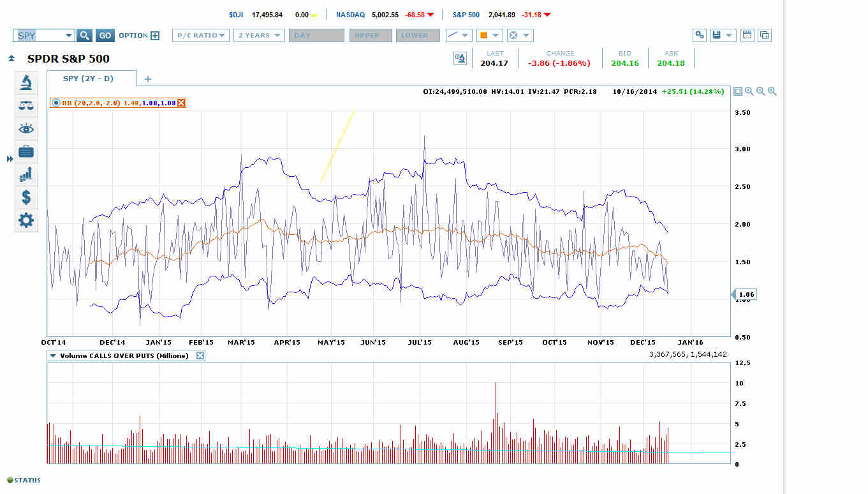Screen dimensions: 868x494
Task: Open the eye watchlist sidebar icon
Action: coord(26,129)
